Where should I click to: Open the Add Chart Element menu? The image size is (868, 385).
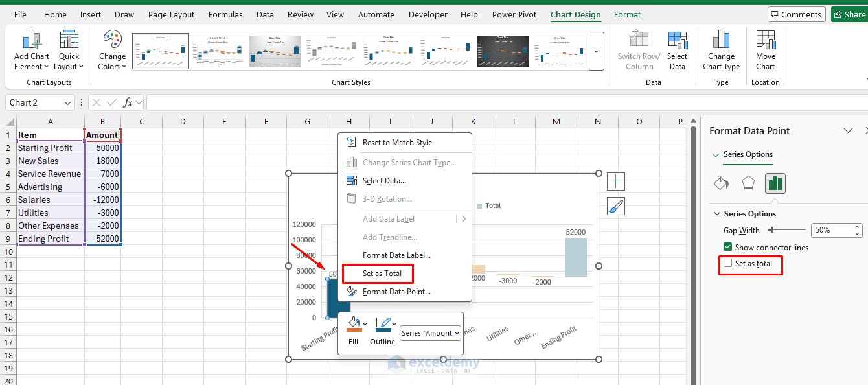[32, 51]
